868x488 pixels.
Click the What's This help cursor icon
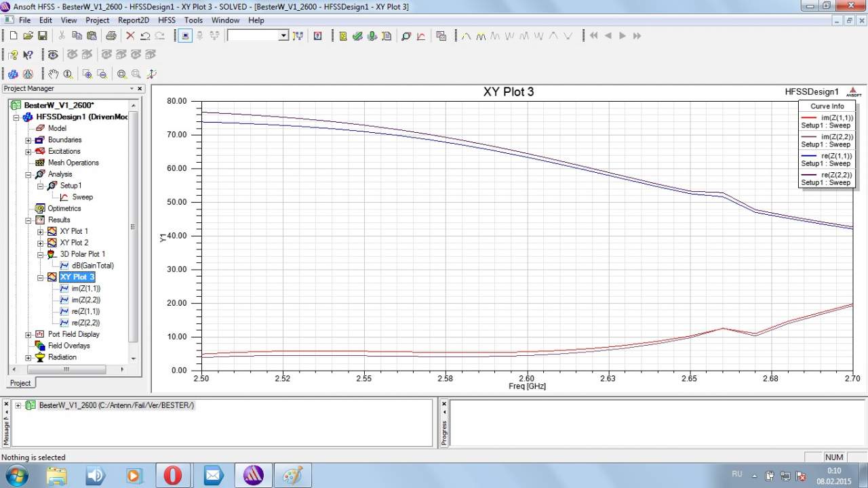28,55
